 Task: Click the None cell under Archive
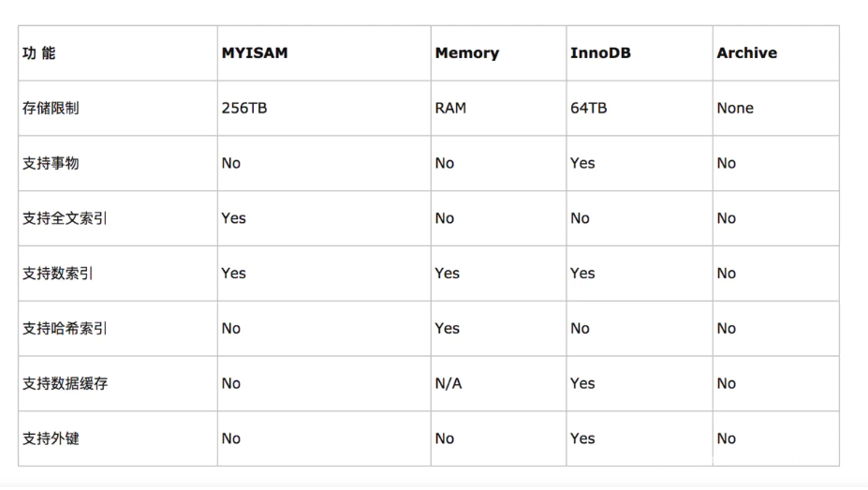pos(735,108)
